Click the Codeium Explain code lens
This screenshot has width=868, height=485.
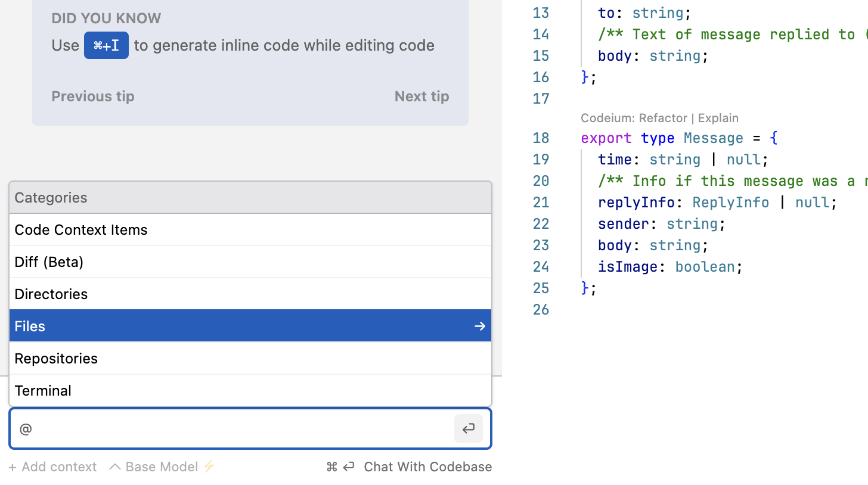point(718,118)
